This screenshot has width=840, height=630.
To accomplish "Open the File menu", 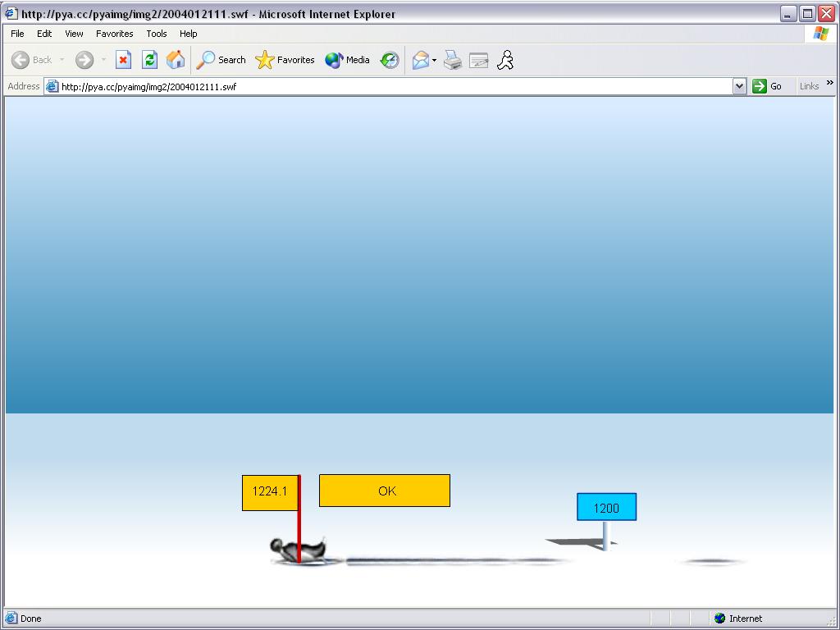I will [x=17, y=34].
